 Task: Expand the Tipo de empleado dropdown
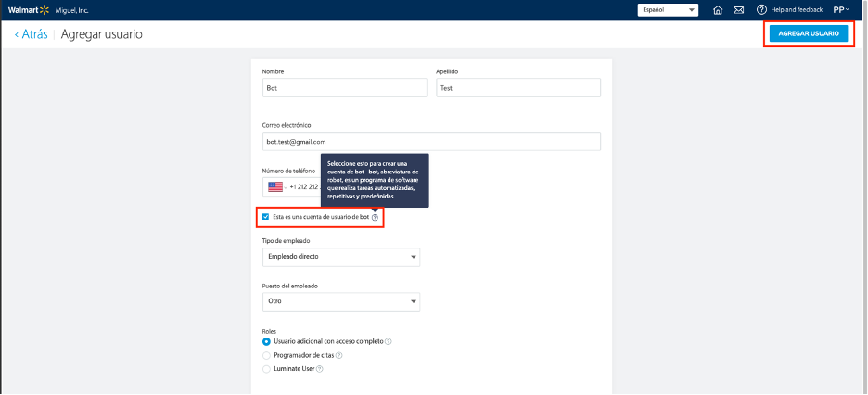[x=340, y=256]
